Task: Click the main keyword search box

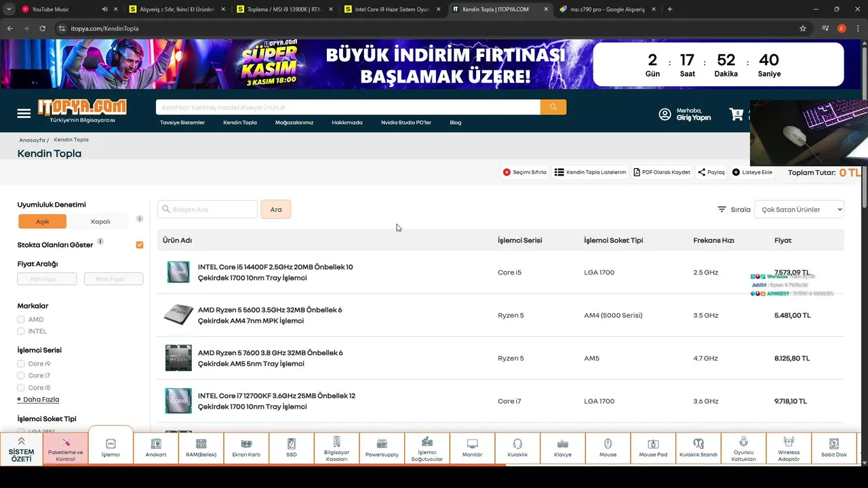Action: click(348, 107)
